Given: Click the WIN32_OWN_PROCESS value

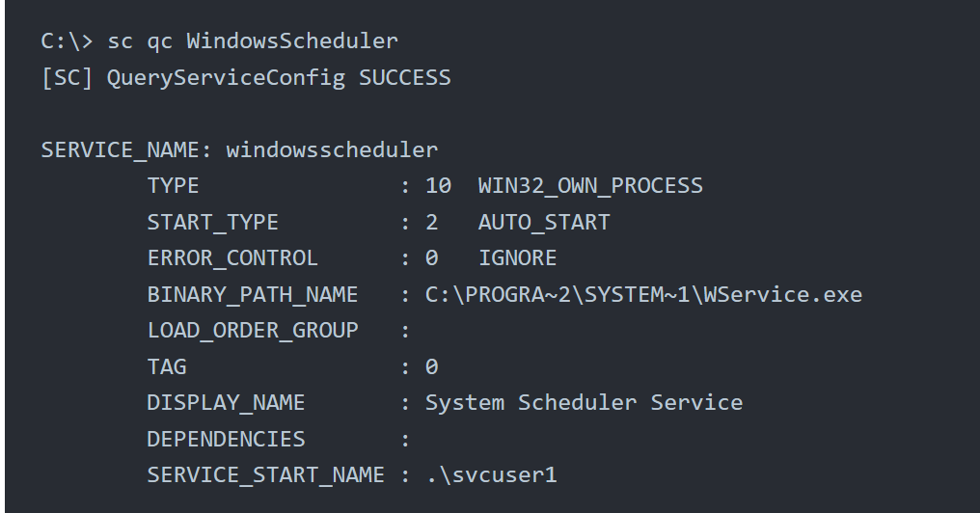Looking at the screenshot, I should click(590, 186).
